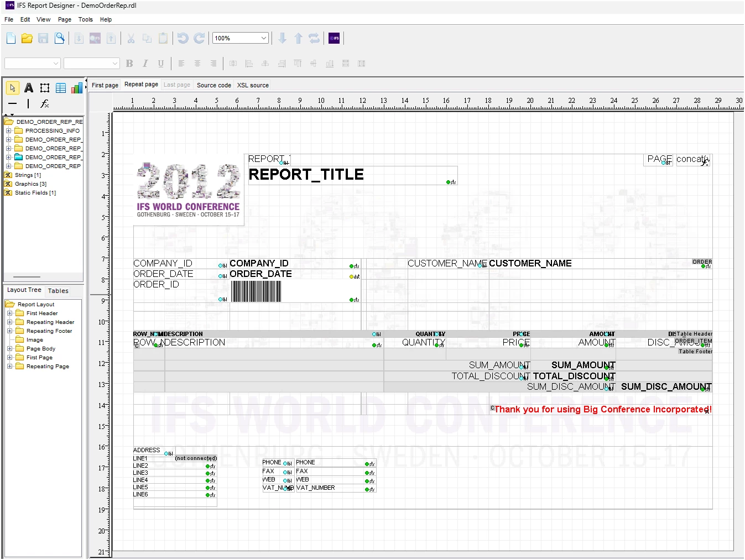Select the horizontal line tool
This screenshot has width=745, height=560.
tap(13, 103)
